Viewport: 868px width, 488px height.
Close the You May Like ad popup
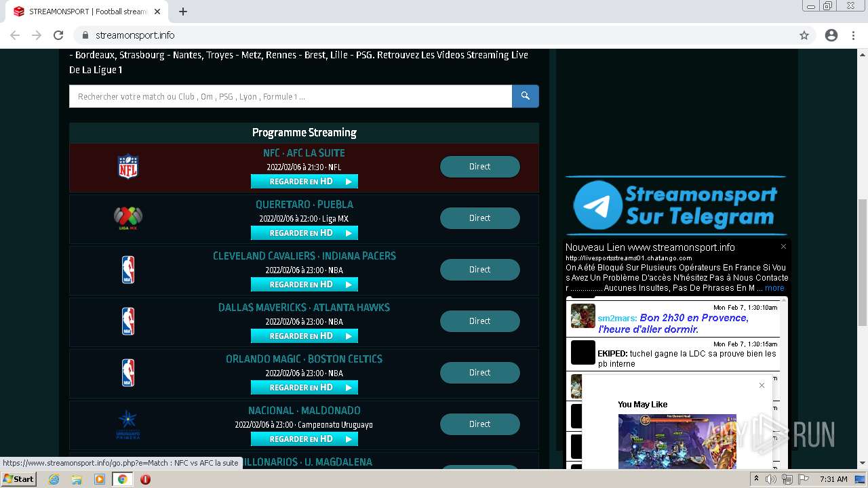coord(762,386)
